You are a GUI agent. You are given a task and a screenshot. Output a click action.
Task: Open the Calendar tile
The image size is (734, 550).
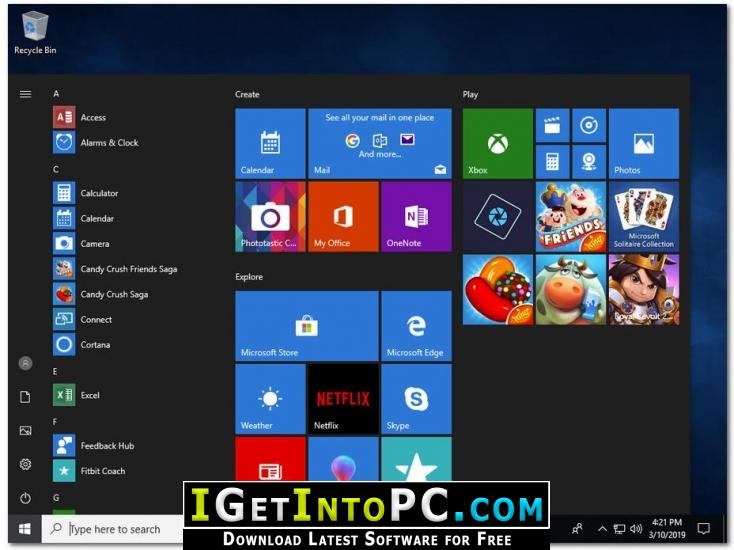pyautogui.click(x=270, y=143)
